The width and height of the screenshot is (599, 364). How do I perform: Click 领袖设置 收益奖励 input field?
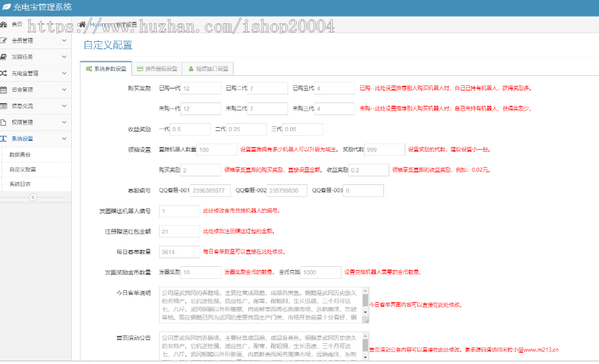[x=369, y=170]
